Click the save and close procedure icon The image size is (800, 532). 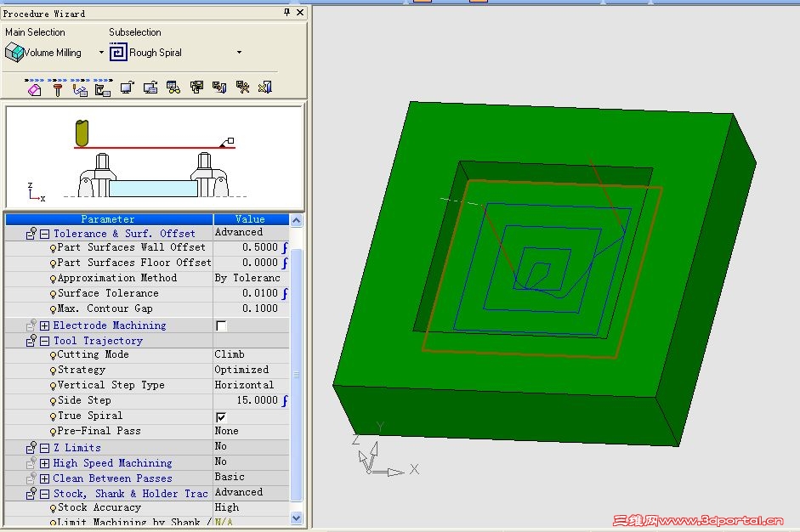coord(220,88)
